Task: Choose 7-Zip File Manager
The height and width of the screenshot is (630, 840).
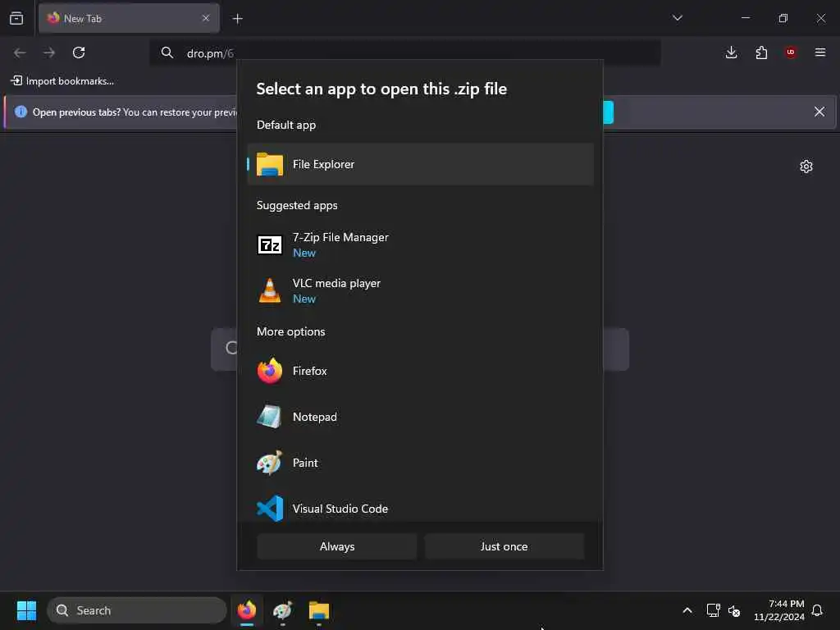Action: coord(421,244)
